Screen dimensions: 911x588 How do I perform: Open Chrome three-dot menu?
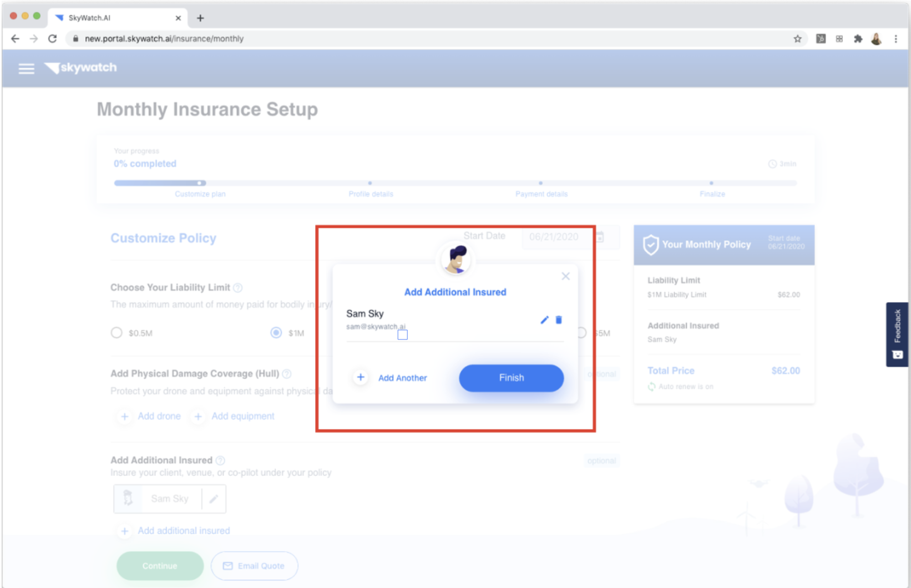(895, 39)
